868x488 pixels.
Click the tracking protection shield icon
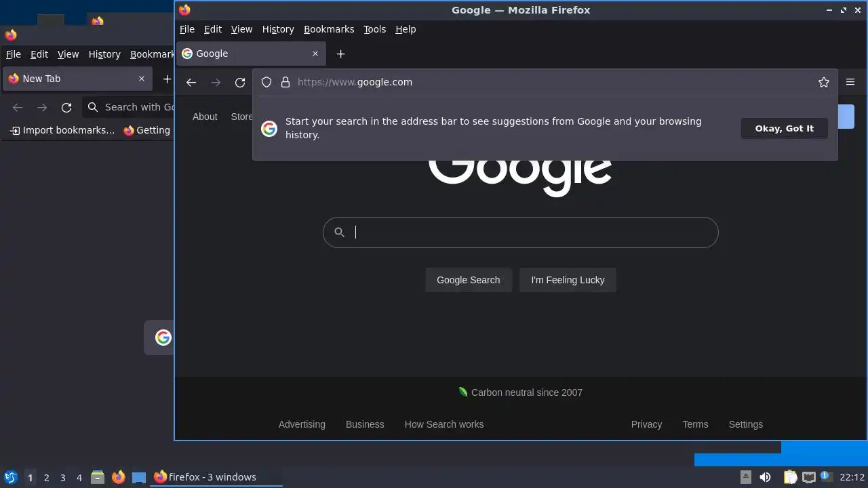[267, 82]
